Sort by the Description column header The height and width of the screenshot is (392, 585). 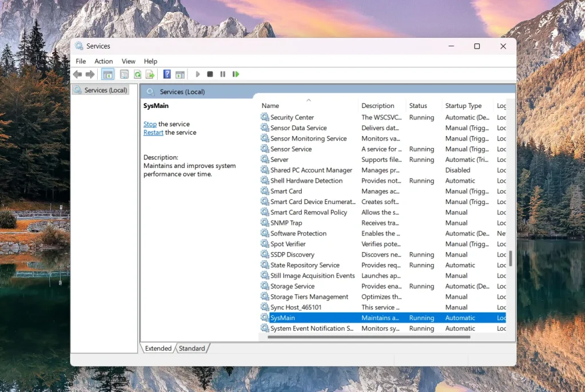tap(382, 106)
